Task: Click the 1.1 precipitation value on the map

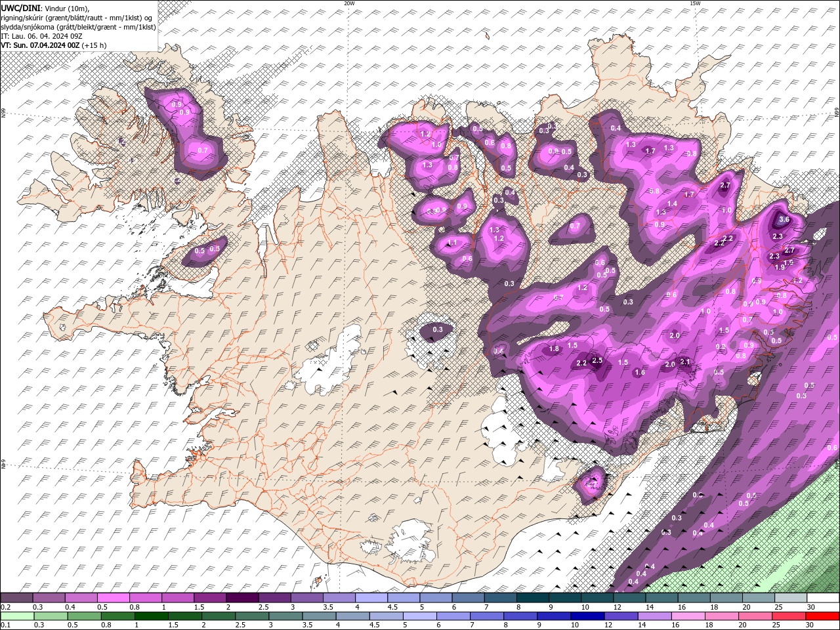Action: coord(452,243)
